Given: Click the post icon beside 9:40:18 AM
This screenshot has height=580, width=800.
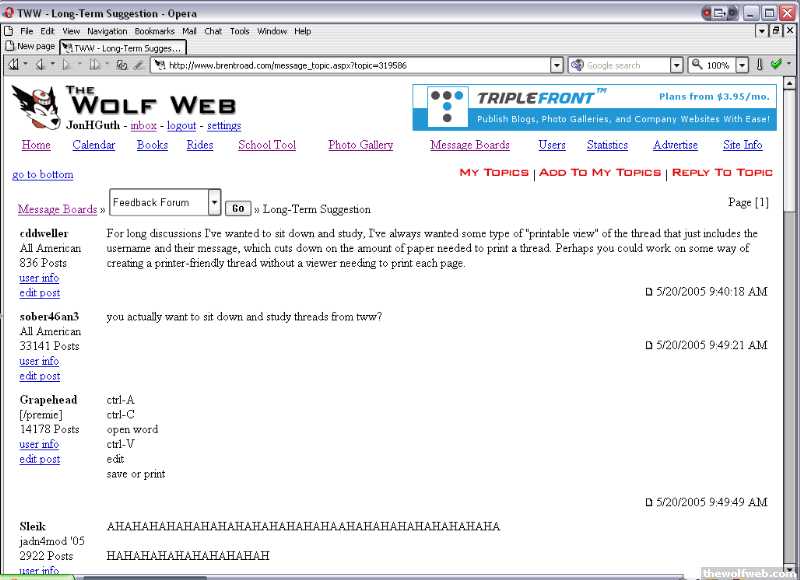Looking at the screenshot, I should (x=648, y=292).
